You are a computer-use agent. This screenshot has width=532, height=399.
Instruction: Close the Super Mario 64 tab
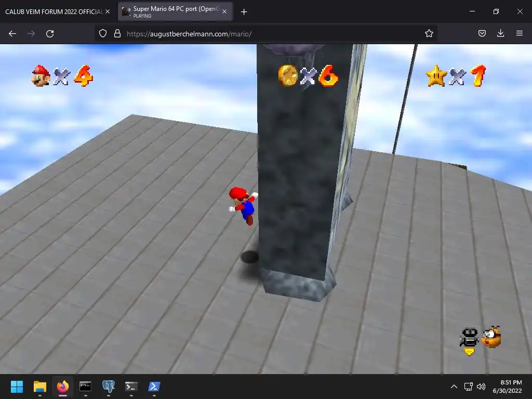(224, 11)
